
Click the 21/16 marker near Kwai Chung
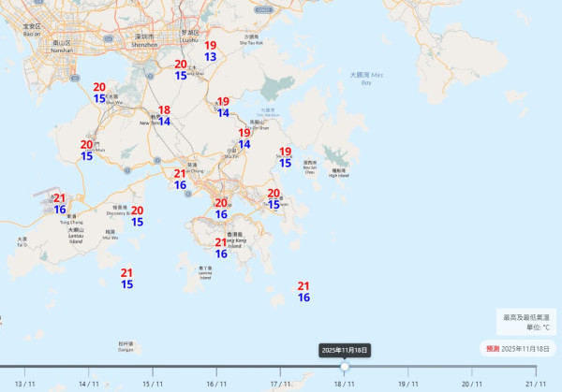[x=180, y=180]
